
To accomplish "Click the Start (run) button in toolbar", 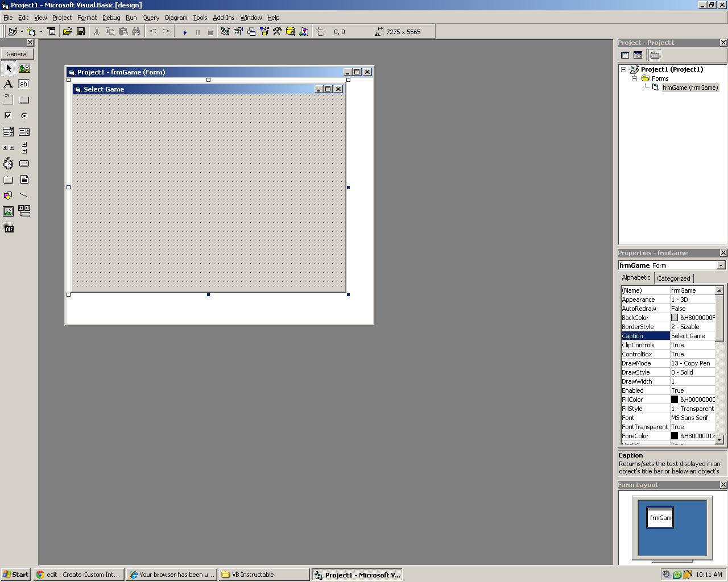I will pyautogui.click(x=185, y=32).
